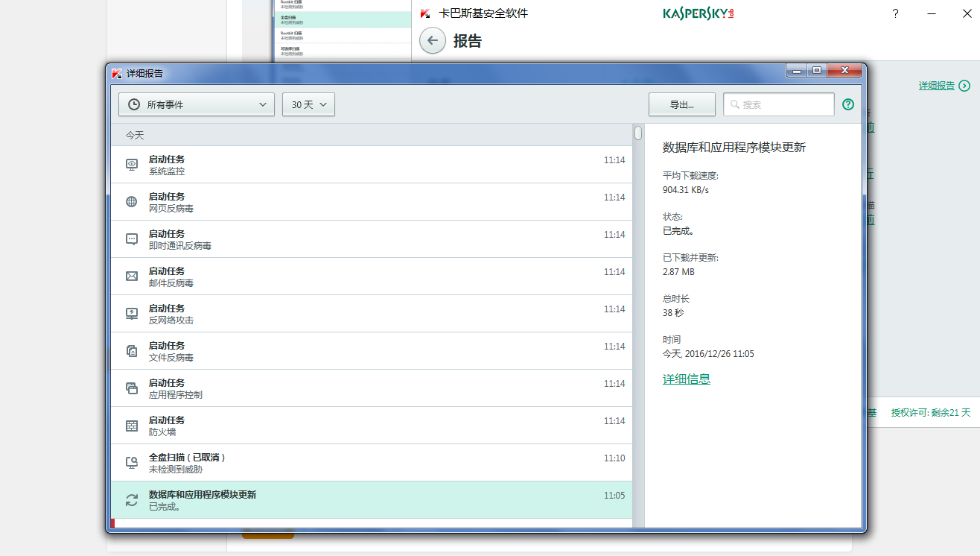Click the Firewall brick wall icon
This screenshot has width=980, height=556.
[132, 426]
